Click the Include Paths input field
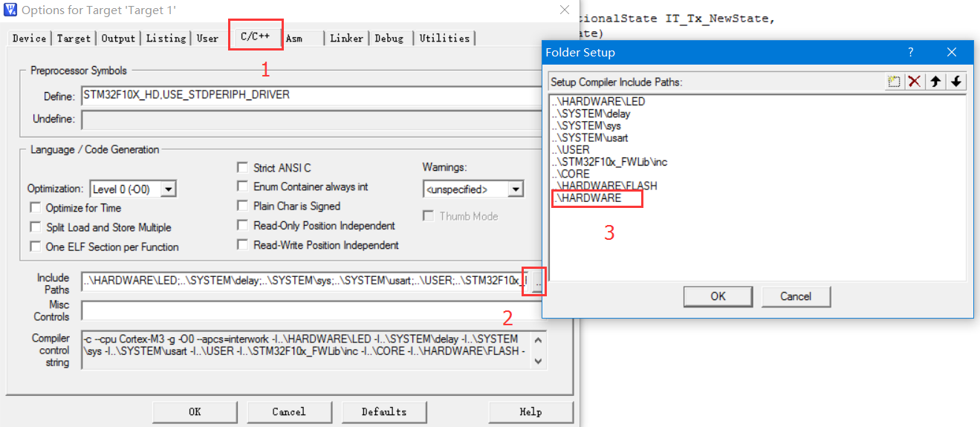 point(305,282)
